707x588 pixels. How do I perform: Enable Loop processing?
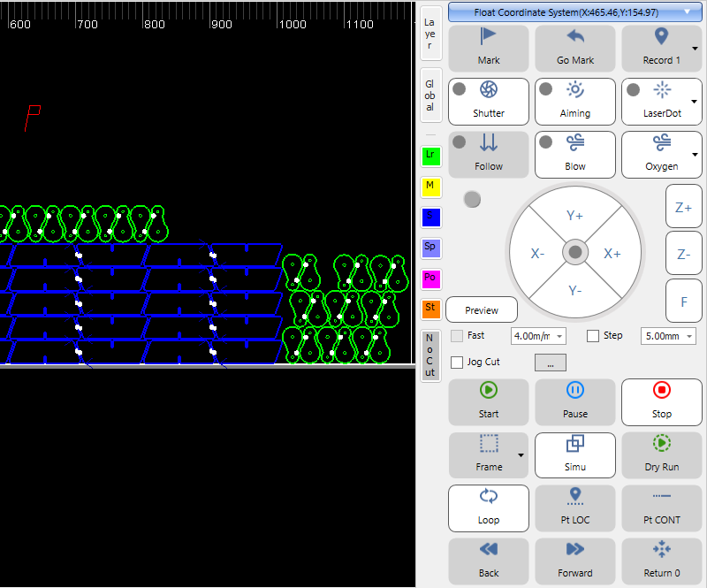[488, 508]
